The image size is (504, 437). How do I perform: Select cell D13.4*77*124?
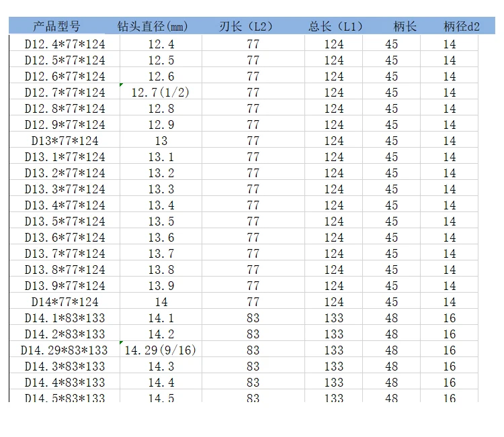pos(65,205)
